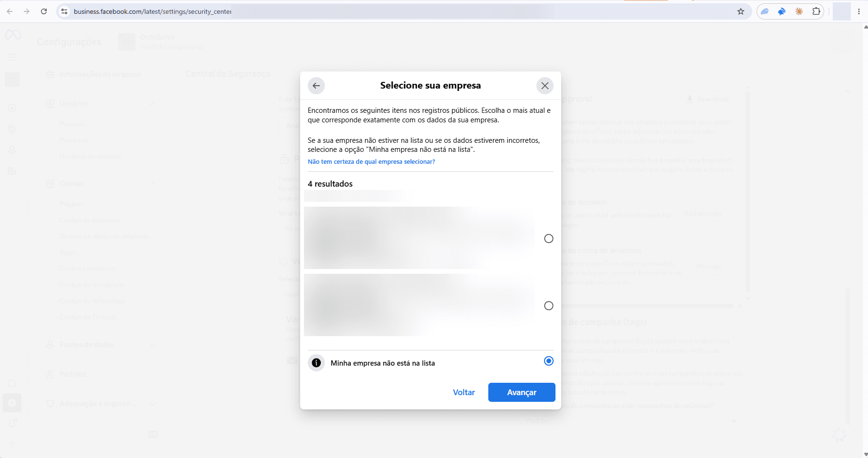Open 'Contas do Instagram' entry

(x=91, y=285)
